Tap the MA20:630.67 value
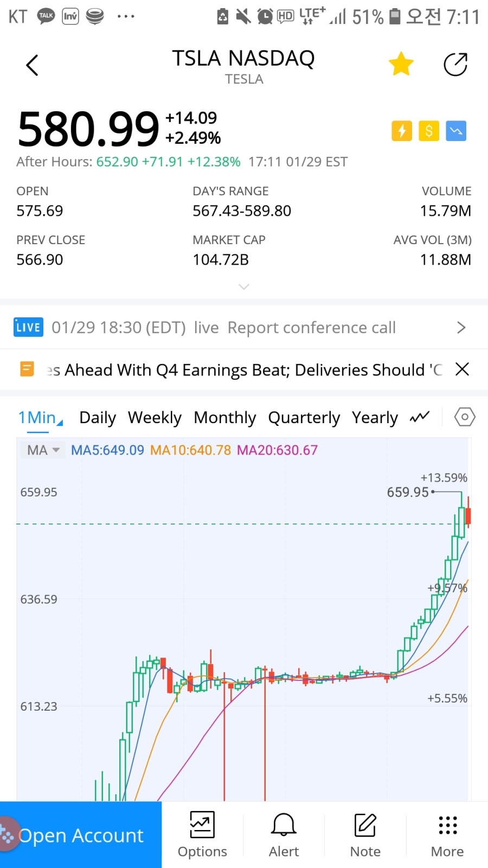Image resolution: width=488 pixels, height=868 pixels. (277, 450)
